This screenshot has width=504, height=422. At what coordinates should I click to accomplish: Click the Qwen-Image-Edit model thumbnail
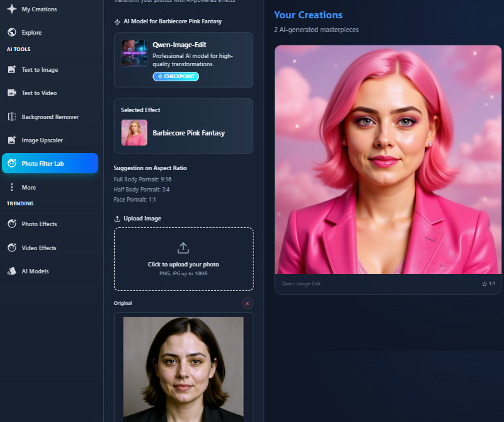pyautogui.click(x=134, y=53)
